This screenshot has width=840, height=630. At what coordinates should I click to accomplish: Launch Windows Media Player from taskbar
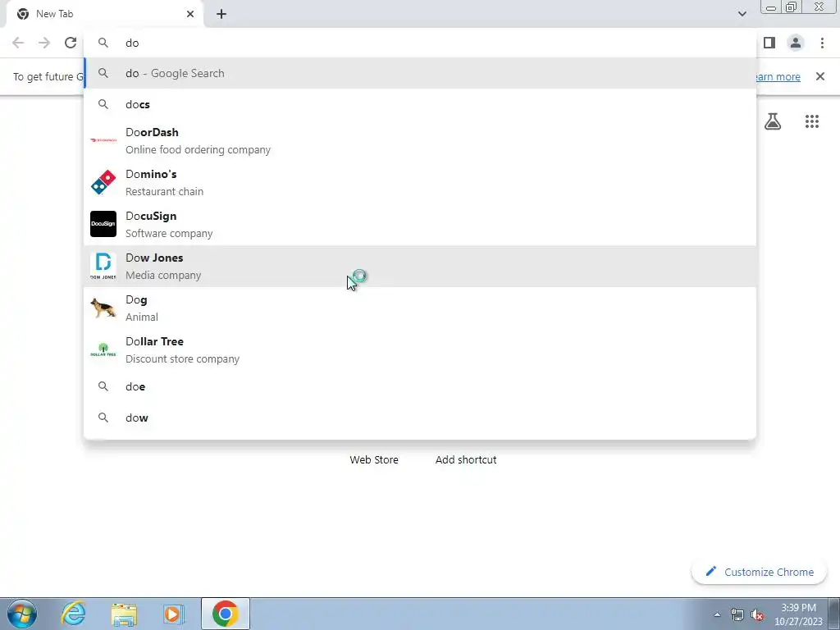(174, 614)
